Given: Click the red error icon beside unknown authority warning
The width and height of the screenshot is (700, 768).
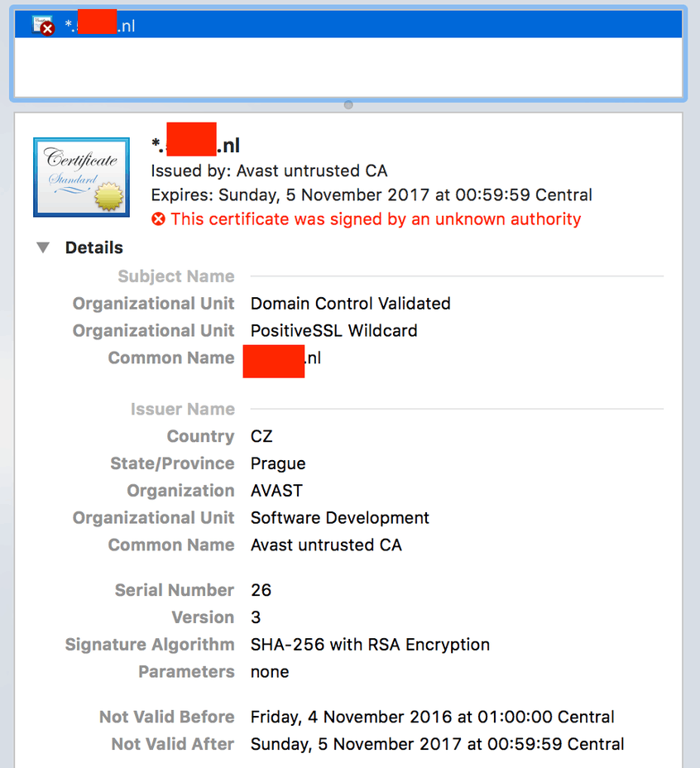Looking at the screenshot, I should pos(158,219).
